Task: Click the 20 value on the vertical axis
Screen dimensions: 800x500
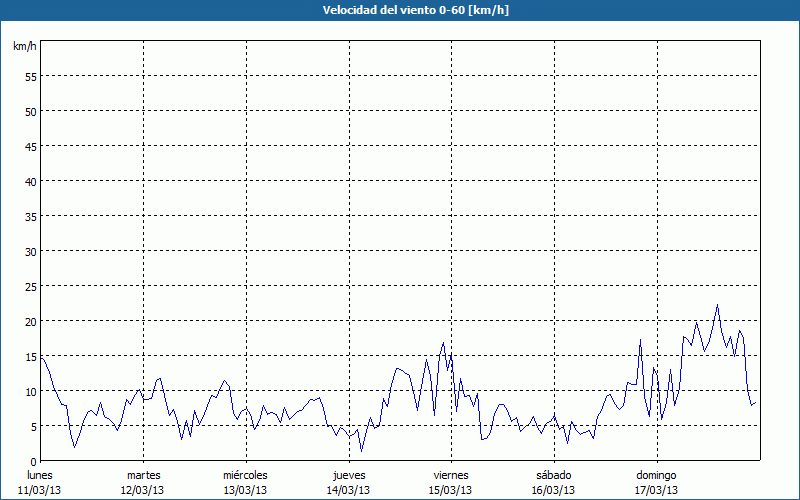Action: point(30,321)
